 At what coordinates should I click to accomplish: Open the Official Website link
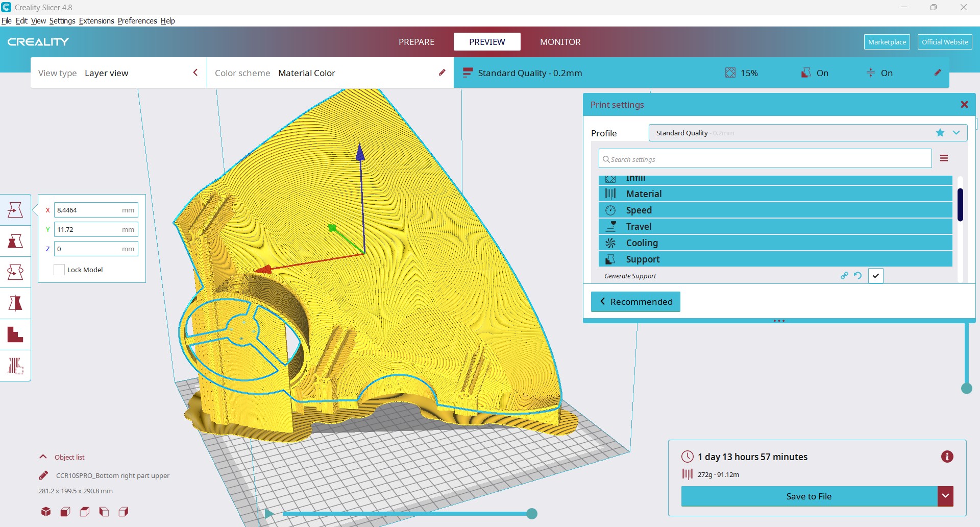(945, 42)
